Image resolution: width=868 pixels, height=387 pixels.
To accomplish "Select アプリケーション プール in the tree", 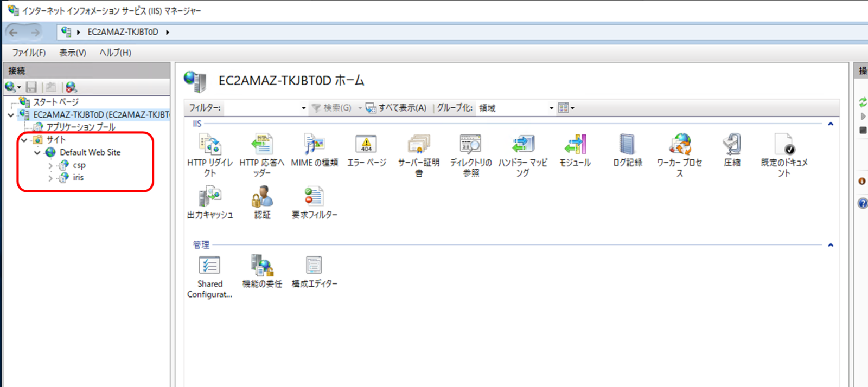I will [x=80, y=127].
